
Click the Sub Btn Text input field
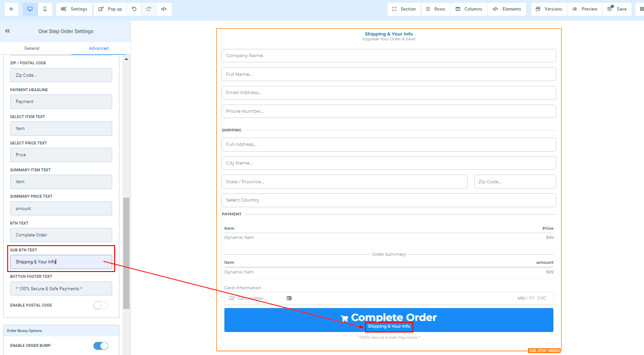click(x=61, y=262)
